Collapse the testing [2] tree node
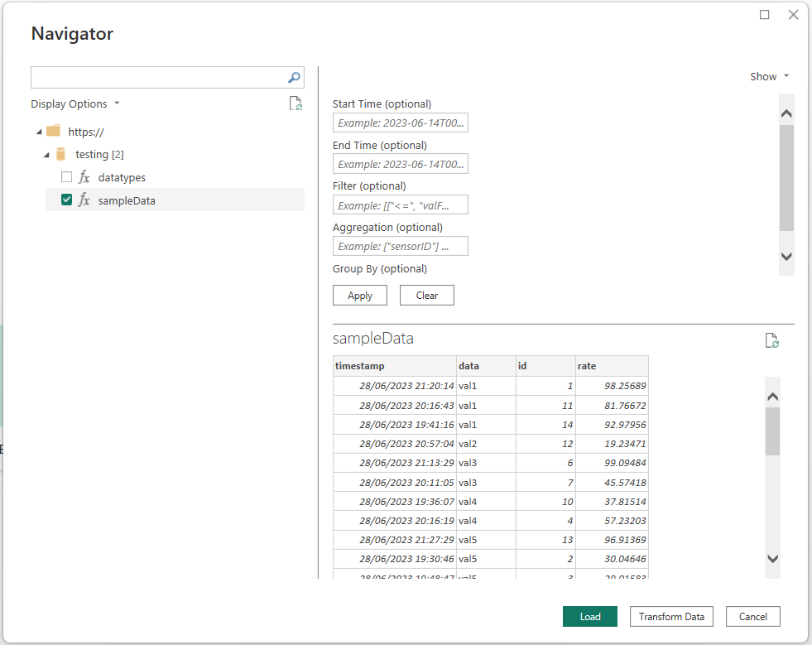 click(46, 154)
